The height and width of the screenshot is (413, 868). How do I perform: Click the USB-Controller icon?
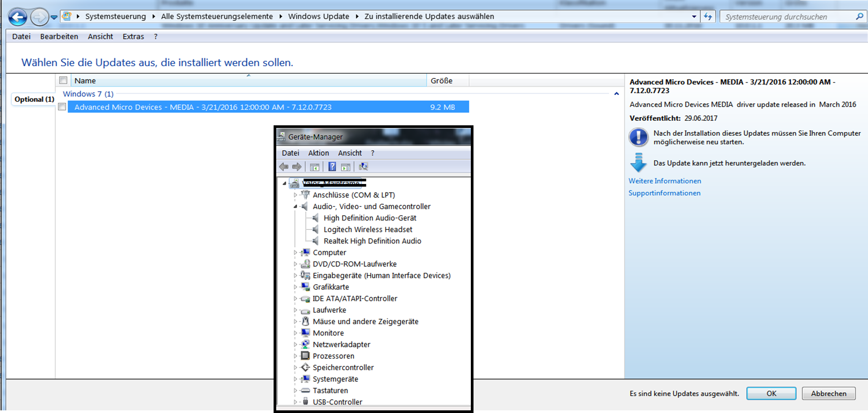pos(305,402)
